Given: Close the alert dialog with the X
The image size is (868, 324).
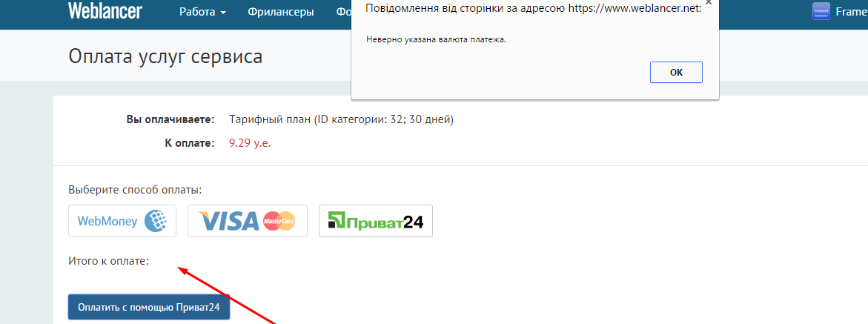Looking at the screenshot, I should (x=709, y=2).
